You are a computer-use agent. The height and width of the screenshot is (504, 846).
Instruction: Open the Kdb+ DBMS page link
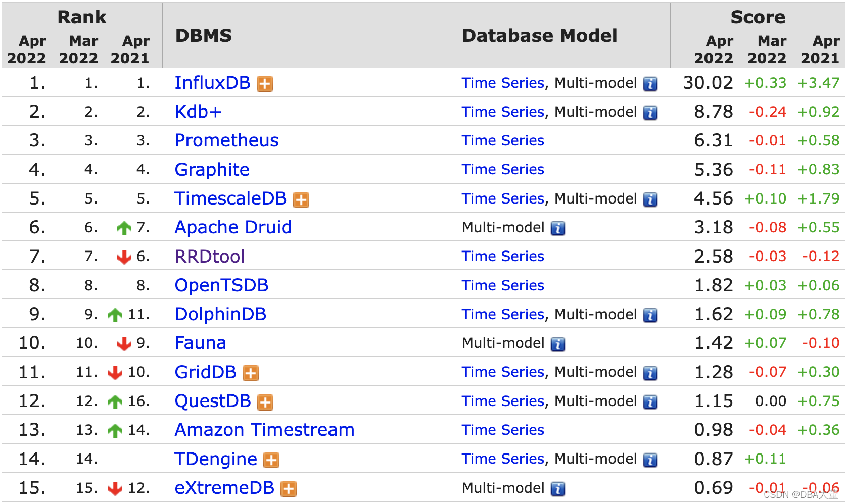pos(198,112)
